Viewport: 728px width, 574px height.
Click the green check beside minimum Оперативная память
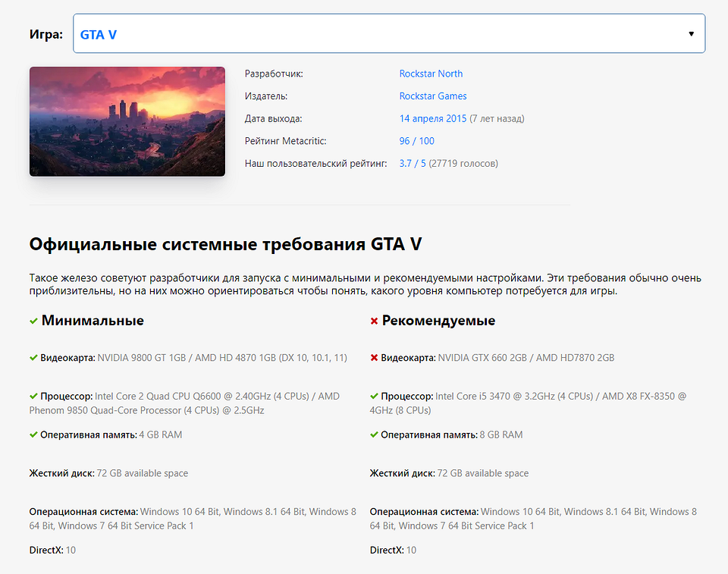click(33, 434)
